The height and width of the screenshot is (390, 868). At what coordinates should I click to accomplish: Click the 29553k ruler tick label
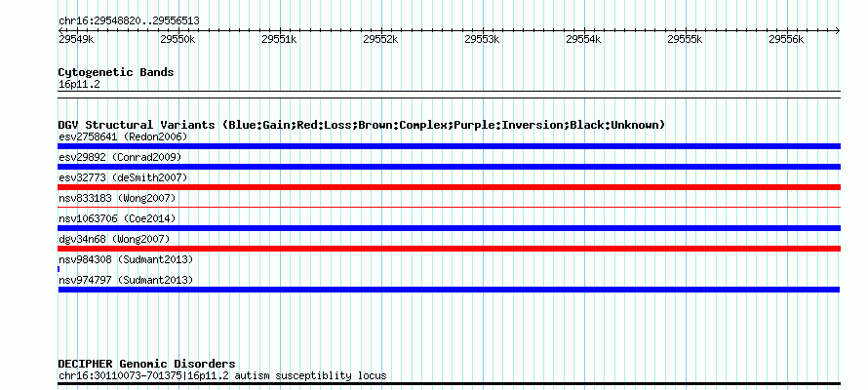[482, 39]
